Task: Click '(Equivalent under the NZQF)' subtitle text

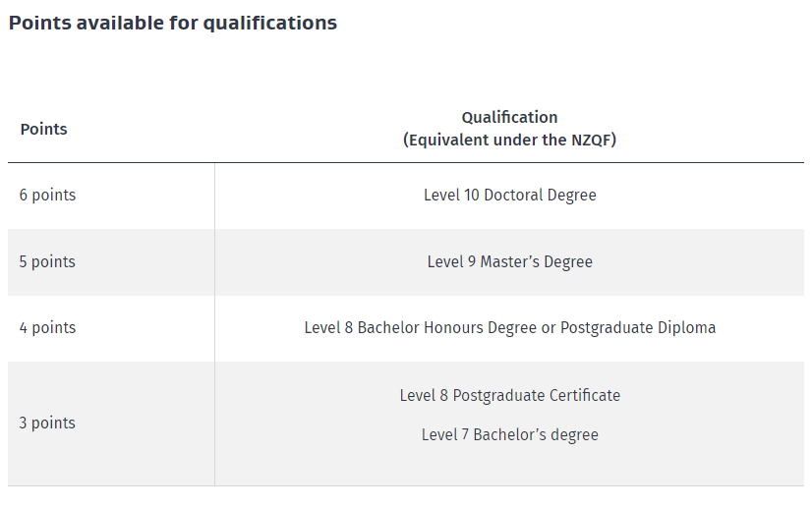Action: click(509, 140)
